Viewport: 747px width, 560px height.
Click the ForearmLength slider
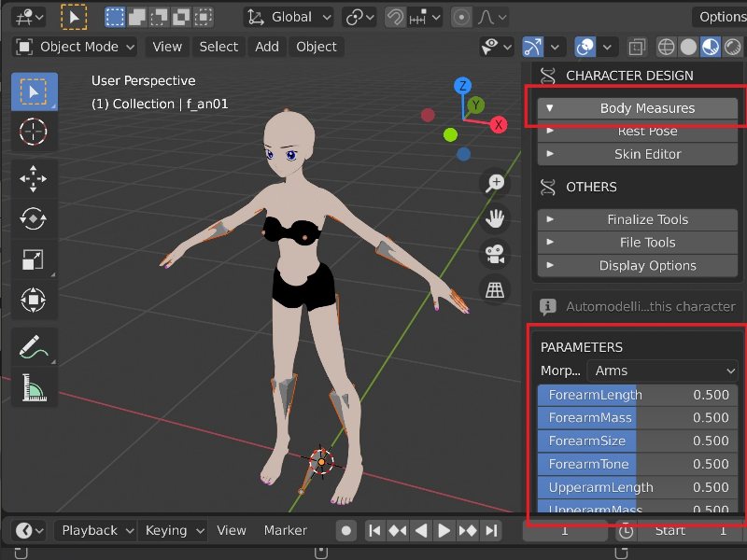coord(638,395)
